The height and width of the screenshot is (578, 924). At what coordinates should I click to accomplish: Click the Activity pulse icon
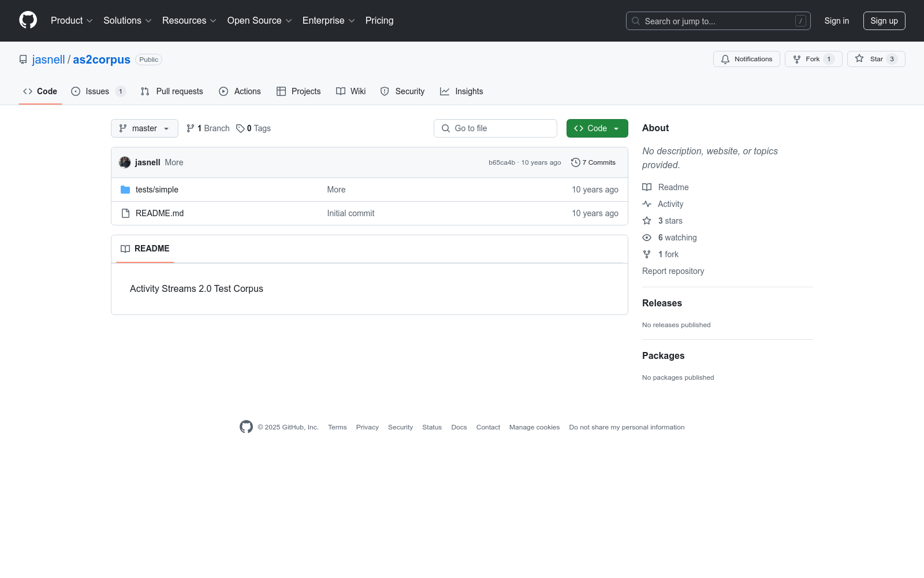tap(647, 204)
